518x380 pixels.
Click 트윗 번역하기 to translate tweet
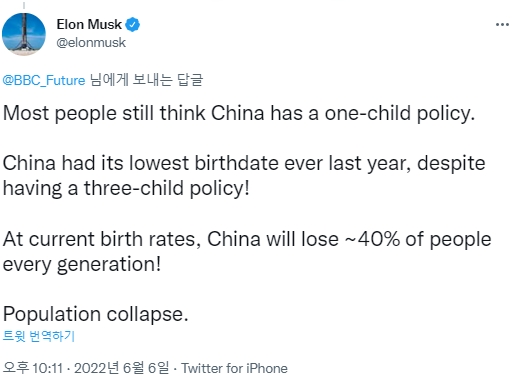[x=39, y=336]
